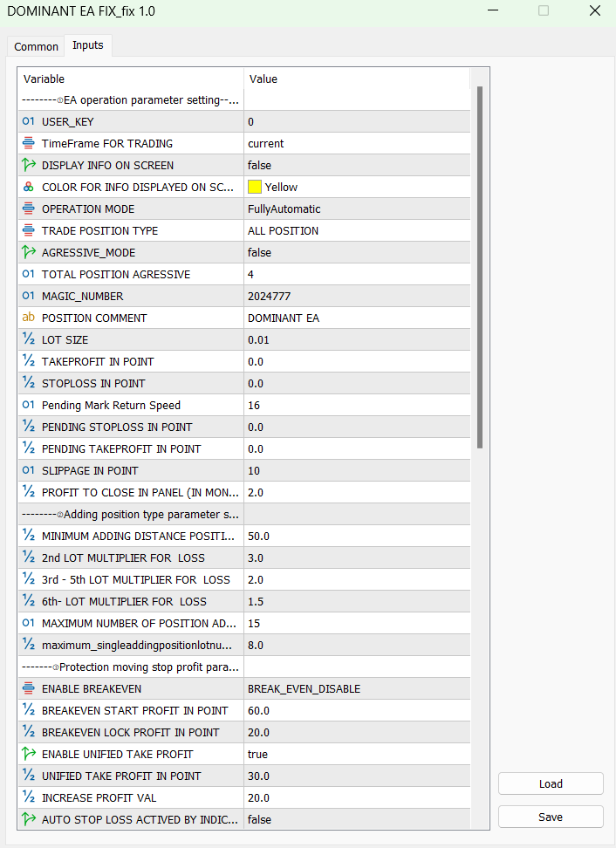The image size is (616, 848).
Task: Click the boolean arrow icon beside DISPLAY INFO ON SCREEN
Action: click(28, 165)
